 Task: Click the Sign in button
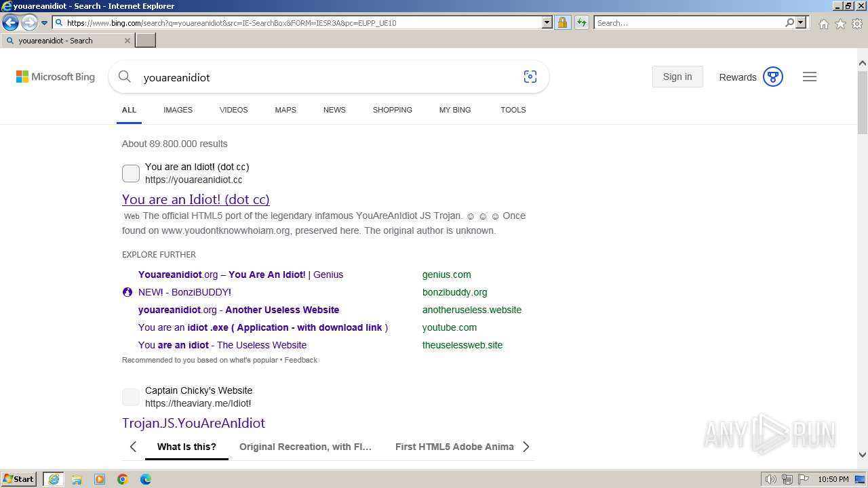(677, 77)
